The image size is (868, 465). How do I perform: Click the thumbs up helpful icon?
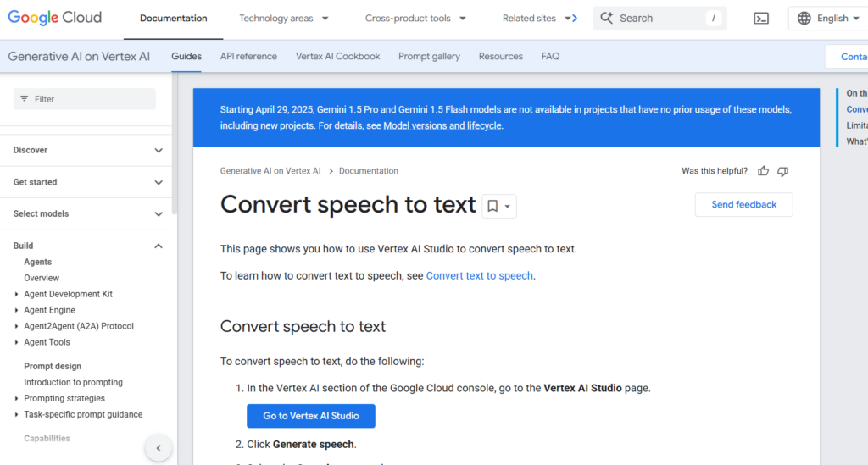(x=764, y=171)
